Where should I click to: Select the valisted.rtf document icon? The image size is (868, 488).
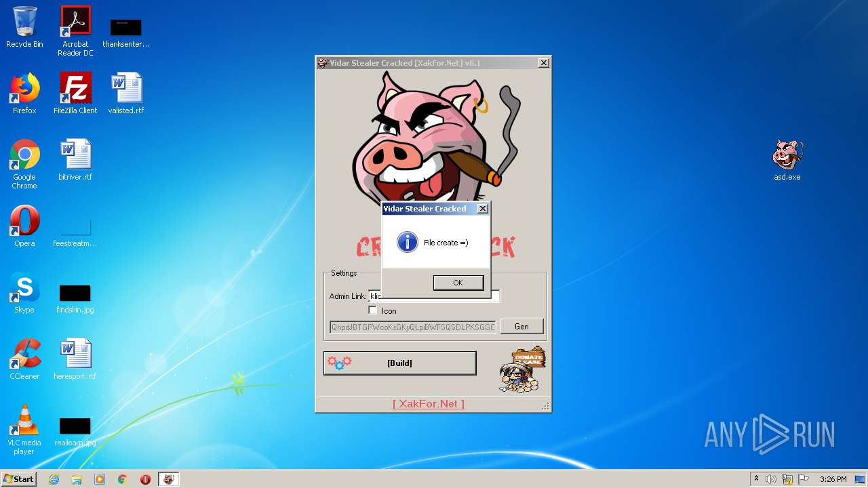tap(126, 94)
